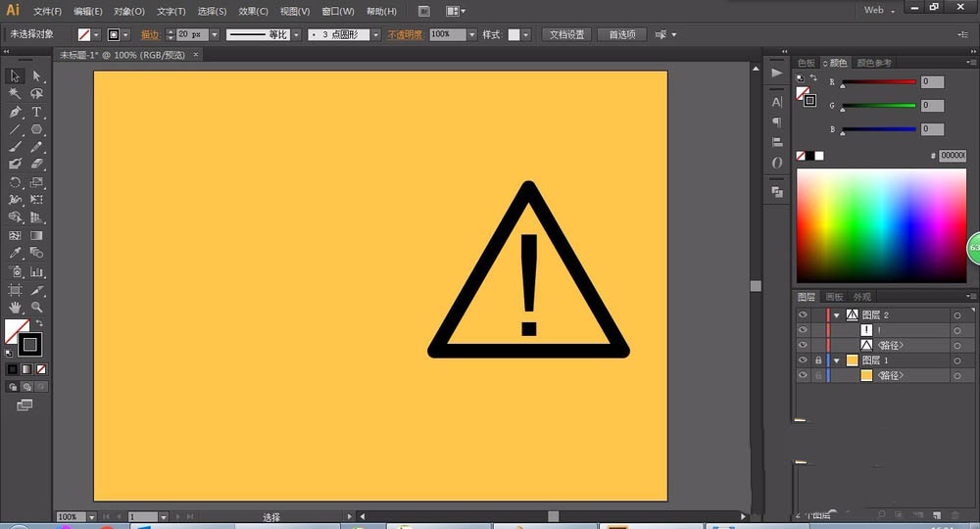Image resolution: width=980 pixels, height=529 pixels.
Task: Select the Magic Wand tool
Action: (x=16, y=94)
